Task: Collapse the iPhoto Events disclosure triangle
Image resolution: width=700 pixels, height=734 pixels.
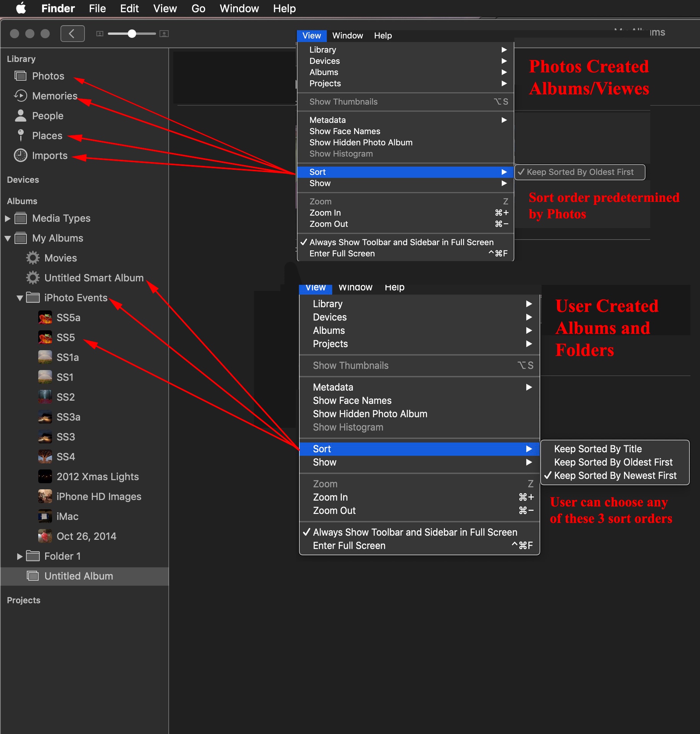Action: 20,298
